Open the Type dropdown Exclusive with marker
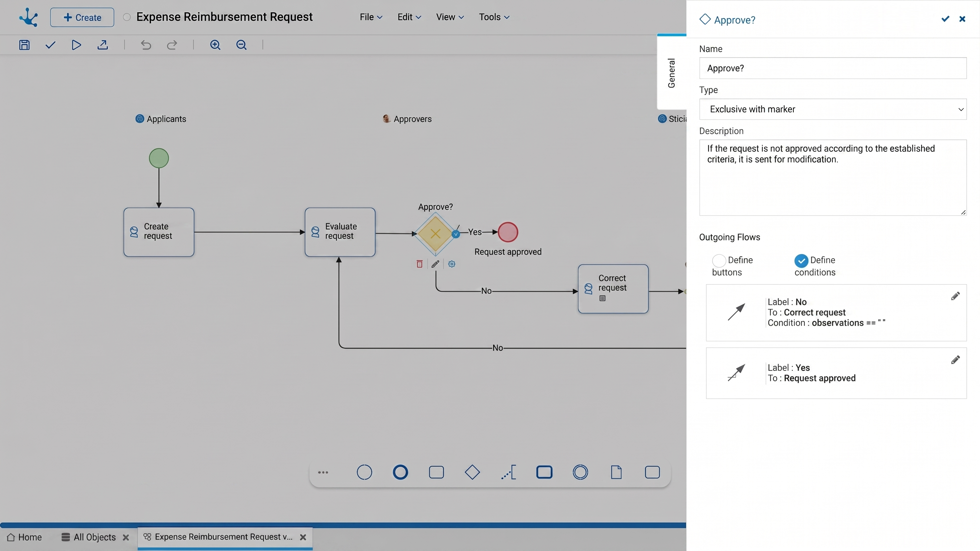 (x=832, y=109)
